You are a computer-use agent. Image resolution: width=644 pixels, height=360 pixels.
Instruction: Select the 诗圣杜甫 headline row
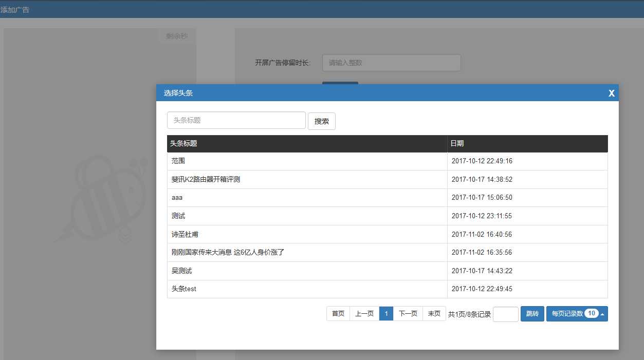tap(388, 234)
